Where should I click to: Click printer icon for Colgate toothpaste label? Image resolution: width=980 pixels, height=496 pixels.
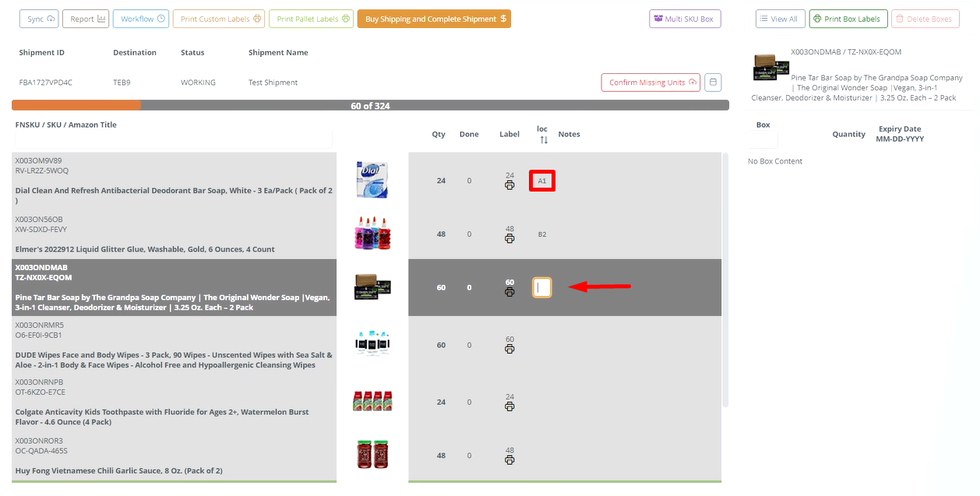coord(509,406)
